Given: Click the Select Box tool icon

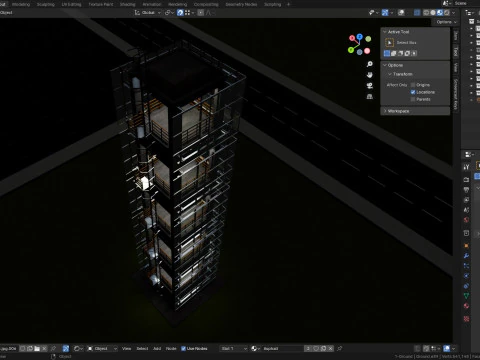Looking at the screenshot, I should click(389, 43).
